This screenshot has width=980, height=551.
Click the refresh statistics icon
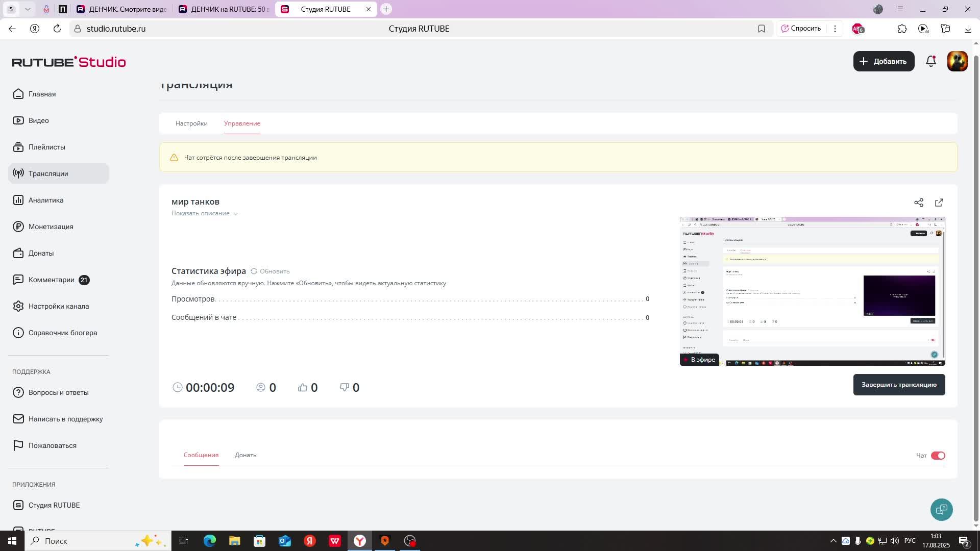pos(254,271)
